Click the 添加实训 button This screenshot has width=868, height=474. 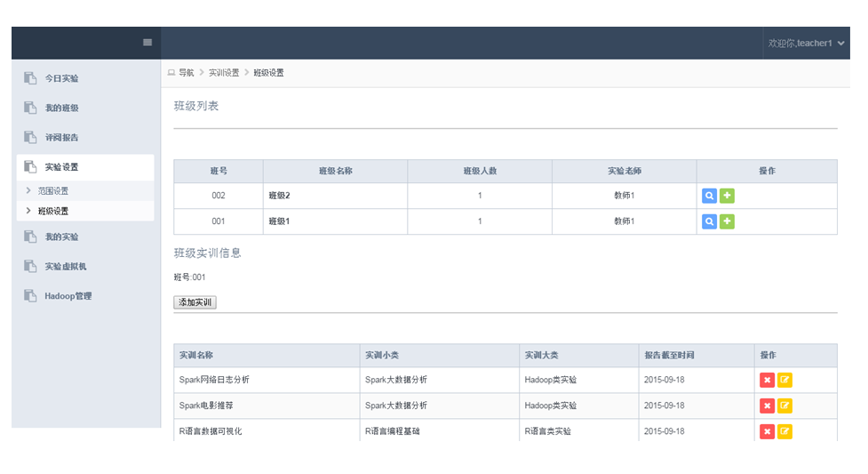click(195, 302)
